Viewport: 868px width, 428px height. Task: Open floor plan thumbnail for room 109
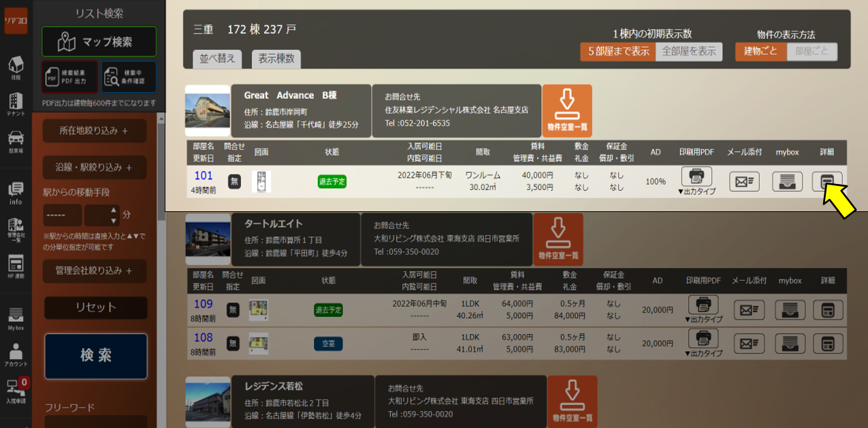[258, 309]
